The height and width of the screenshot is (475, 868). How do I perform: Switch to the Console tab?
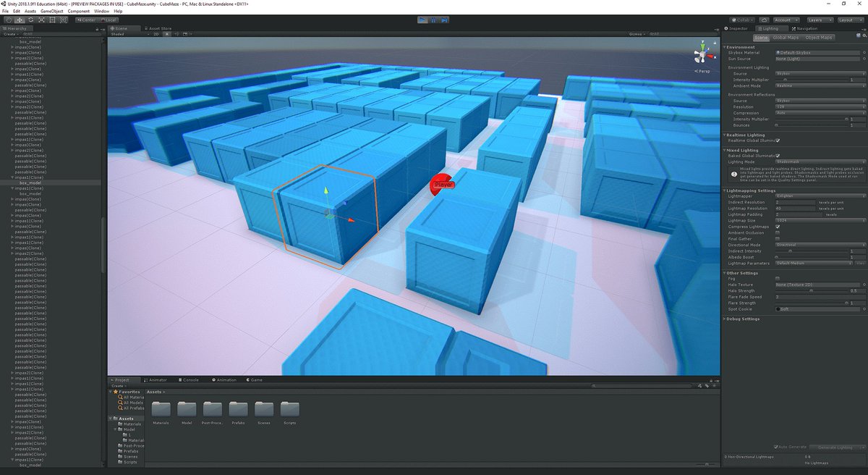tap(188, 379)
